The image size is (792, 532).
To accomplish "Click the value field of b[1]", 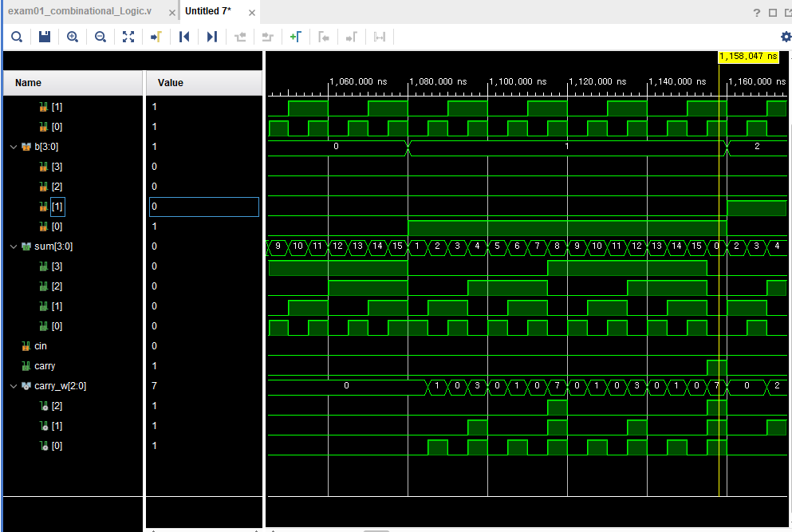I will [x=204, y=207].
